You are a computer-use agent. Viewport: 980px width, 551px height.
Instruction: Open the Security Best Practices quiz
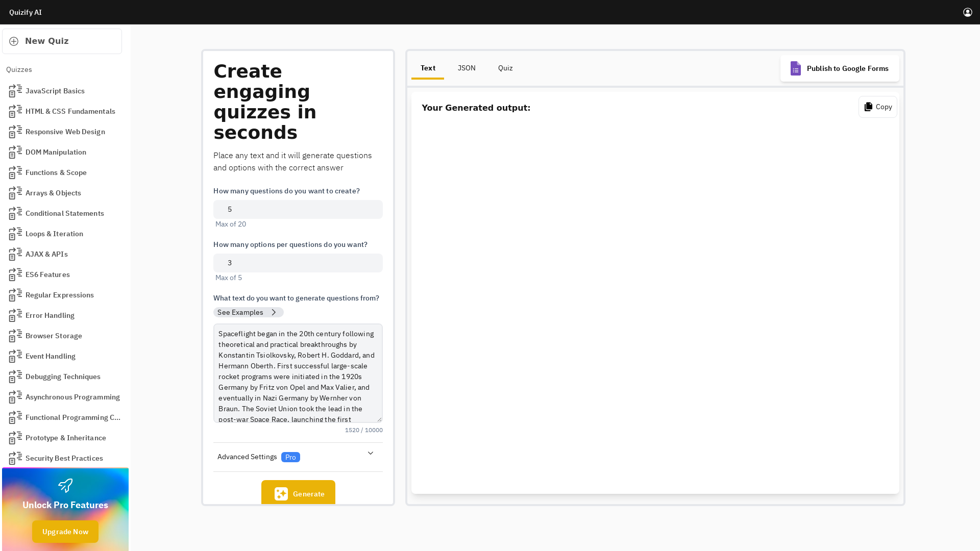point(64,458)
